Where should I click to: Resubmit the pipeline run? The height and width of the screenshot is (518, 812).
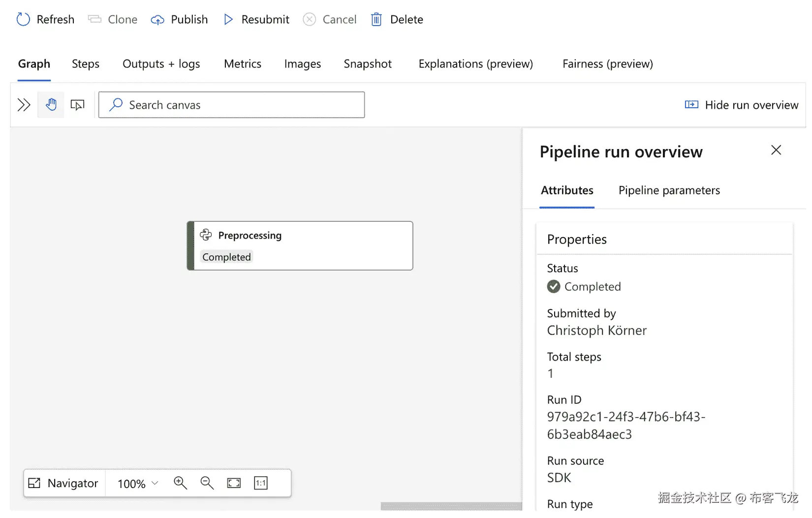255,19
